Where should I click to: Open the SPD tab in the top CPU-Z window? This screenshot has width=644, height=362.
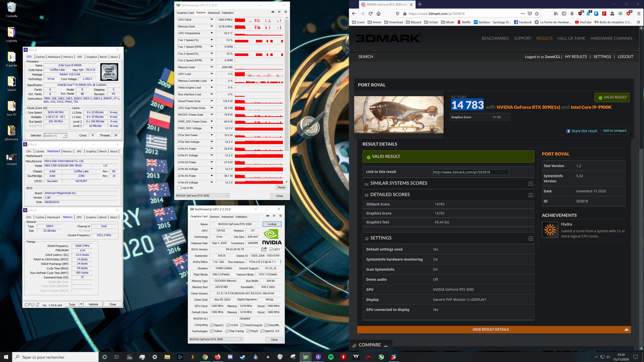coord(79,57)
